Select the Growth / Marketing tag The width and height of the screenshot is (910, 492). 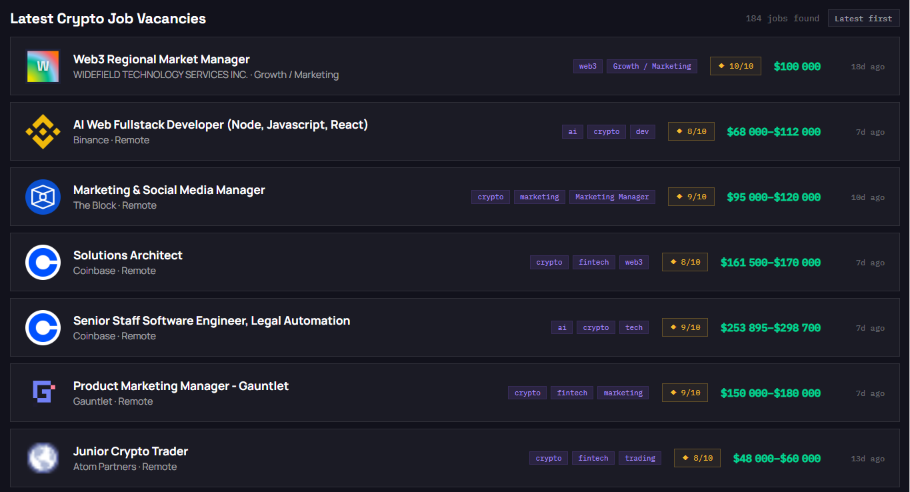(x=652, y=66)
